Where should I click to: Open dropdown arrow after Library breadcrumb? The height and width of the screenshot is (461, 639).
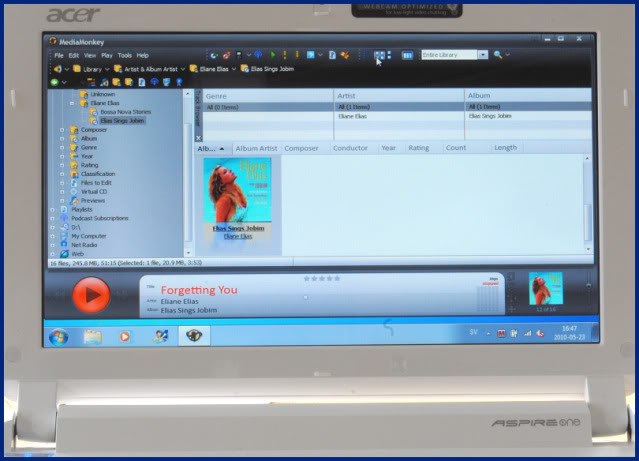click(x=107, y=69)
